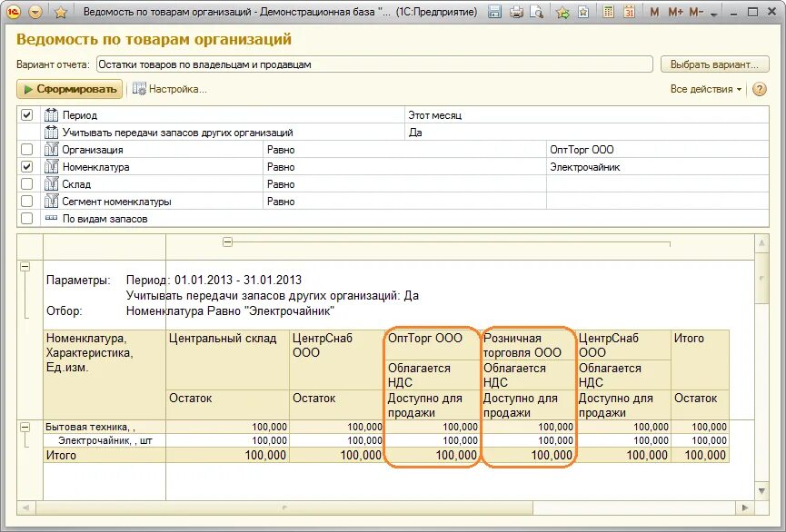Screen dimensions: 786x532
Task: Click the M memory button
Action: [x=654, y=12]
